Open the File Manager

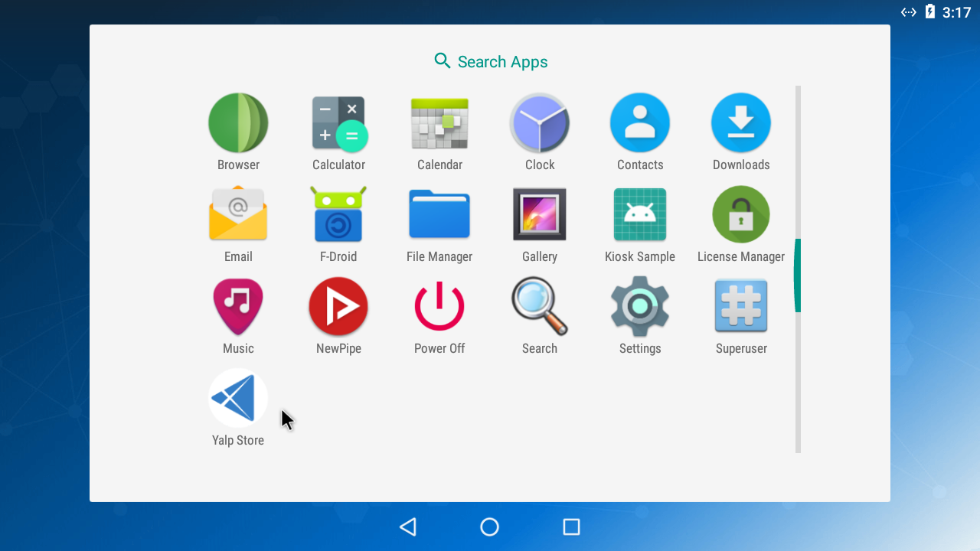click(439, 214)
